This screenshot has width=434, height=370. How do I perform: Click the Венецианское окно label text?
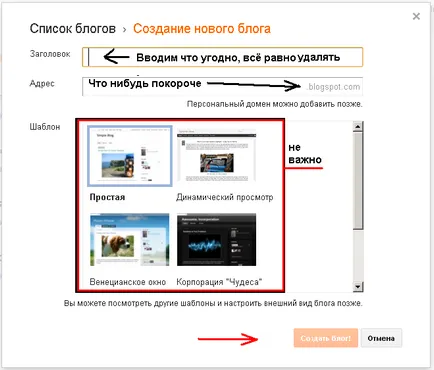(x=128, y=282)
